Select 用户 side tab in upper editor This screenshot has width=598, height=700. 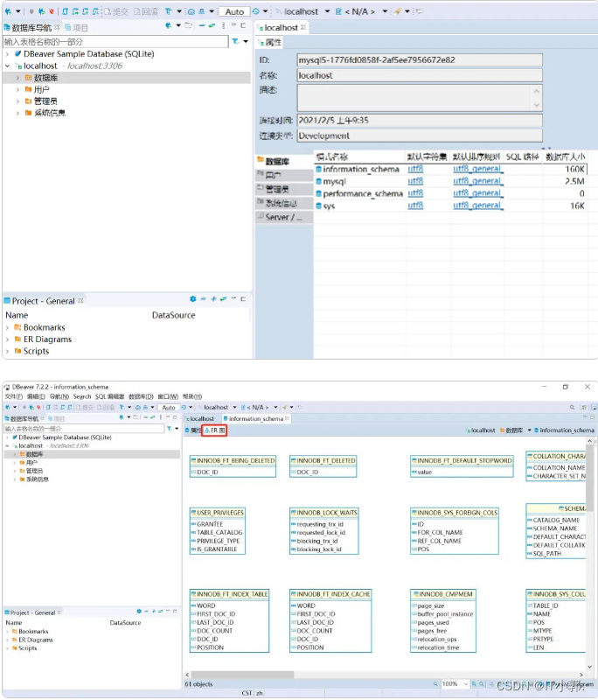pyautogui.click(x=284, y=175)
